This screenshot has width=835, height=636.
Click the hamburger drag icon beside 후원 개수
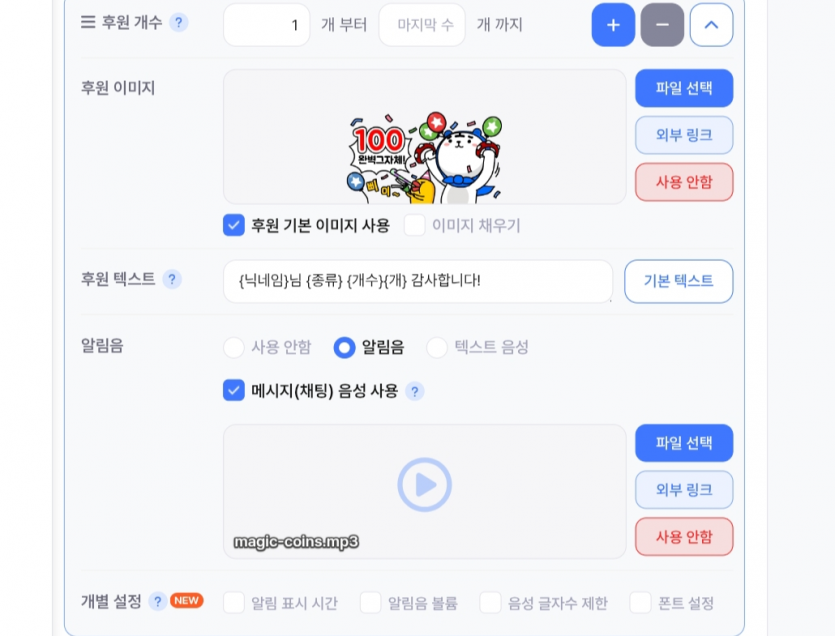click(88, 22)
